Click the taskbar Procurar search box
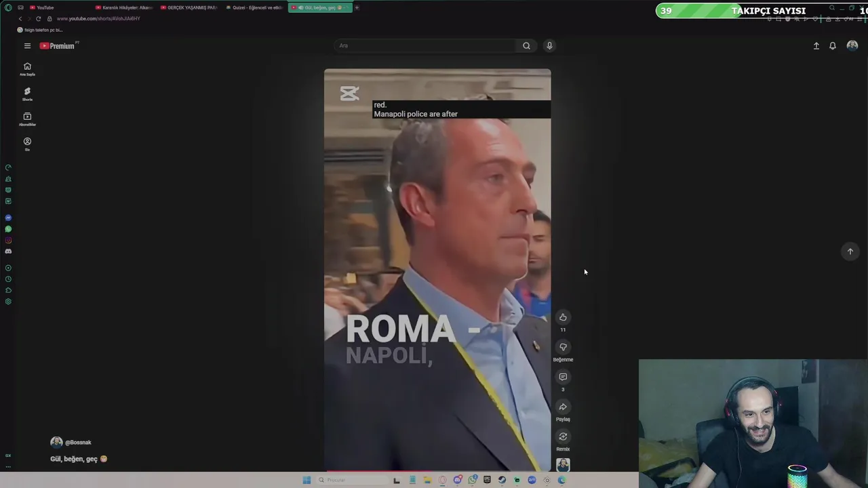The height and width of the screenshot is (488, 868). (352, 480)
